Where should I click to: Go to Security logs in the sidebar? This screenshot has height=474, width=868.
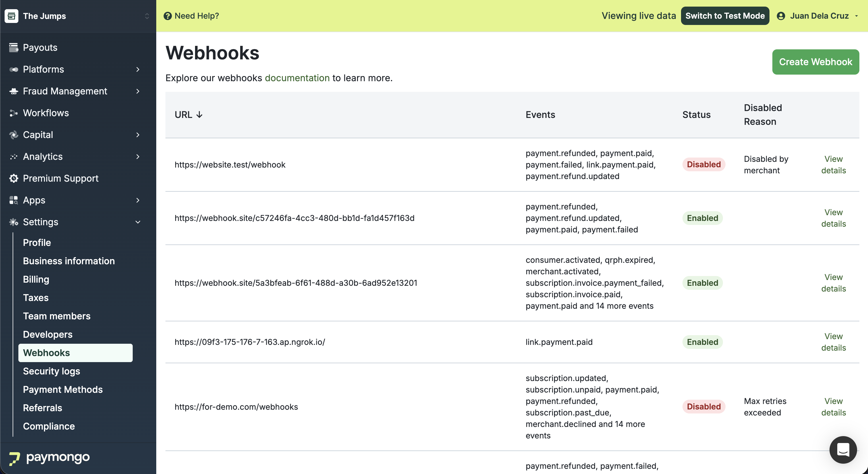(x=51, y=371)
